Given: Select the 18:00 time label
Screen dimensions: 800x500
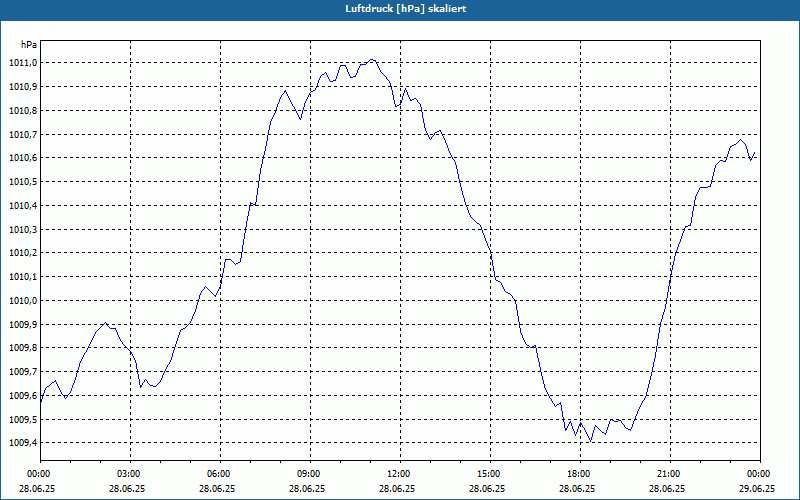Looking at the screenshot, I should point(578,474).
